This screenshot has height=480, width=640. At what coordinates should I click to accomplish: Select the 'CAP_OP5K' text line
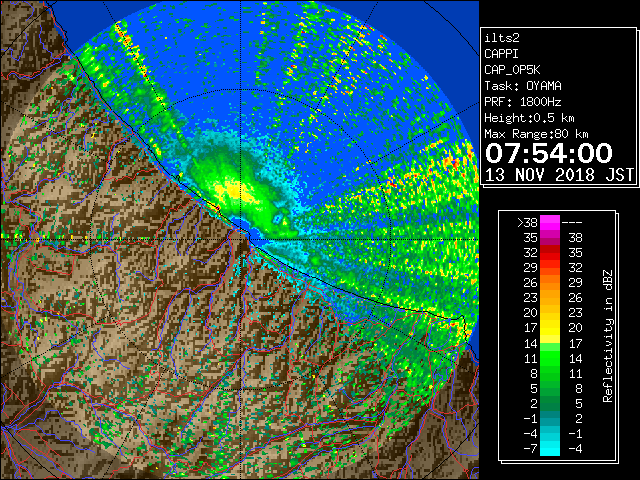(512, 70)
